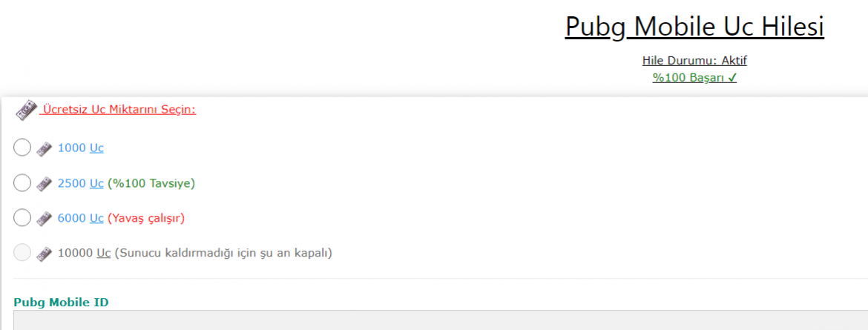The width and height of the screenshot is (868, 330).
Task: Click the underlined Uc link after 2500
Action: 96,182
